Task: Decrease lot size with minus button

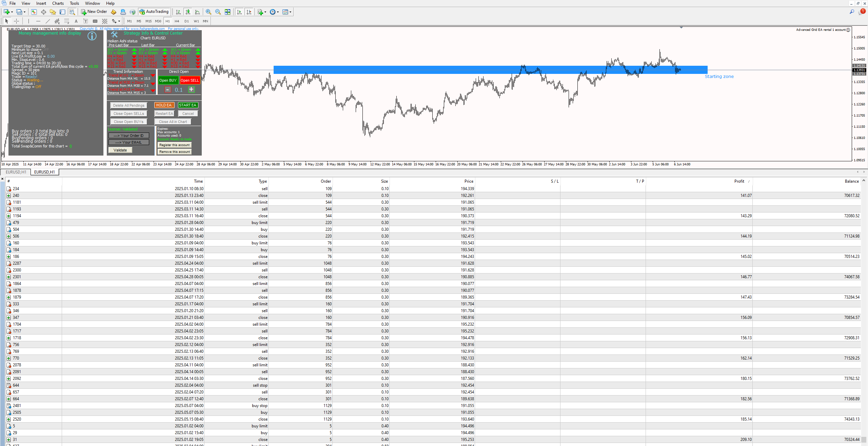Action: pyautogui.click(x=168, y=89)
